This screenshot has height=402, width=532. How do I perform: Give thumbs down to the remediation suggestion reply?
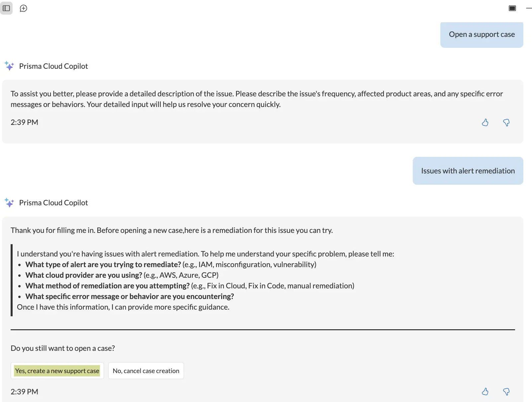click(x=506, y=392)
